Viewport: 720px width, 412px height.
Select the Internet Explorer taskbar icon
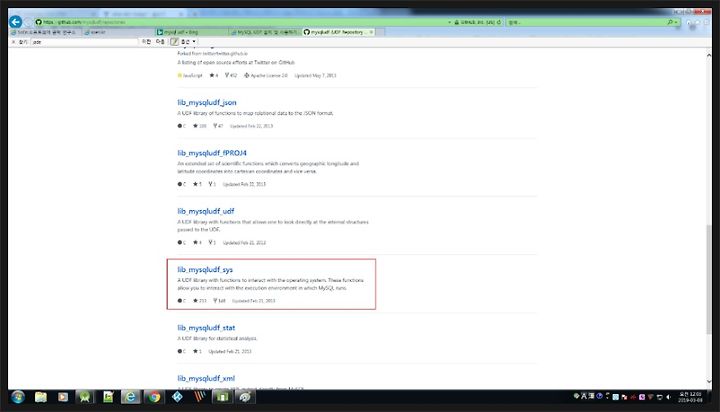(x=130, y=397)
